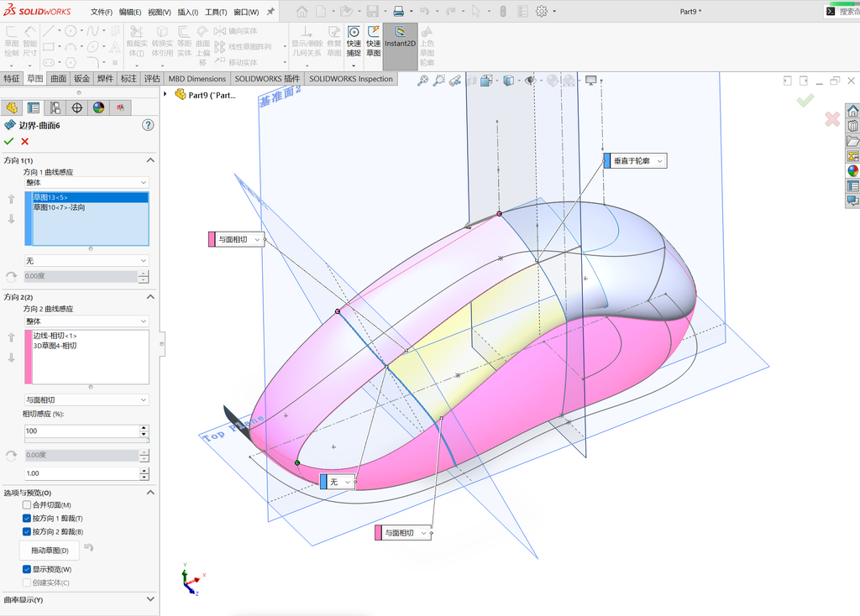Viewport: 860px width, 616px height.
Task: Switch to the 特征 tab
Action: tap(12, 78)
